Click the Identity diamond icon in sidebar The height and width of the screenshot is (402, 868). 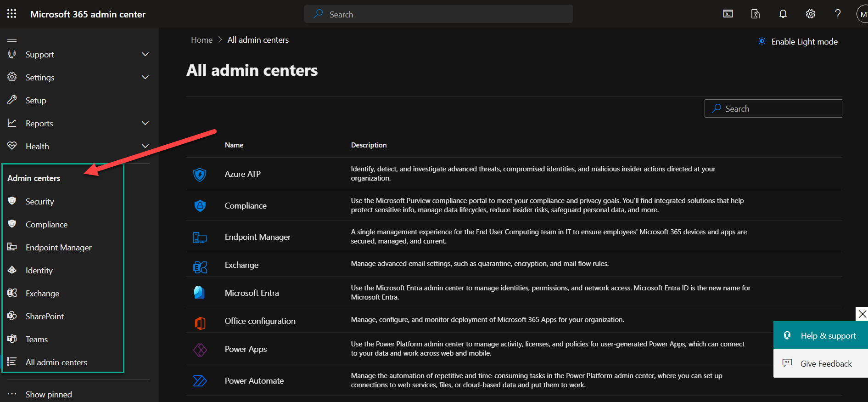pyautogui.click(x=12, y=270)
